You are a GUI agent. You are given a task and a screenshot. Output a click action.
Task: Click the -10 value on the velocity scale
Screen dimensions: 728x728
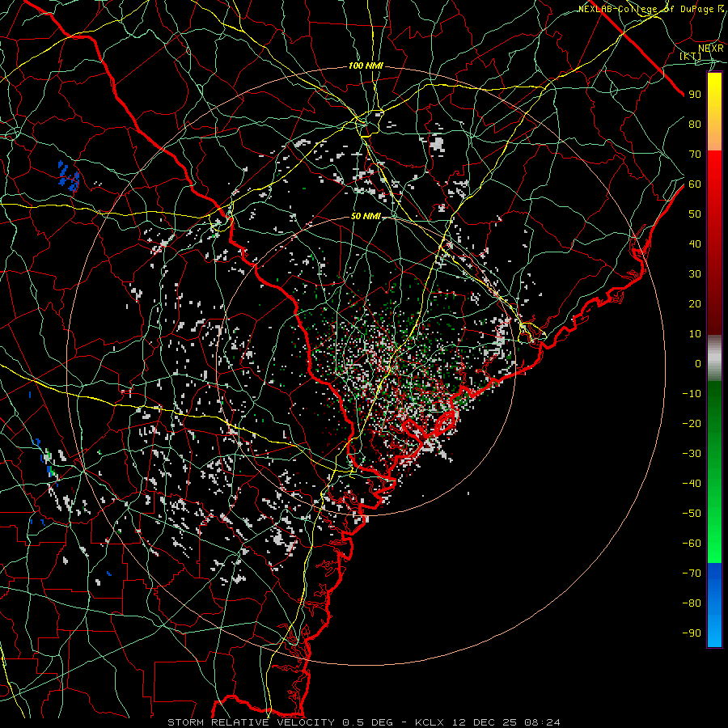coord(692,394)
